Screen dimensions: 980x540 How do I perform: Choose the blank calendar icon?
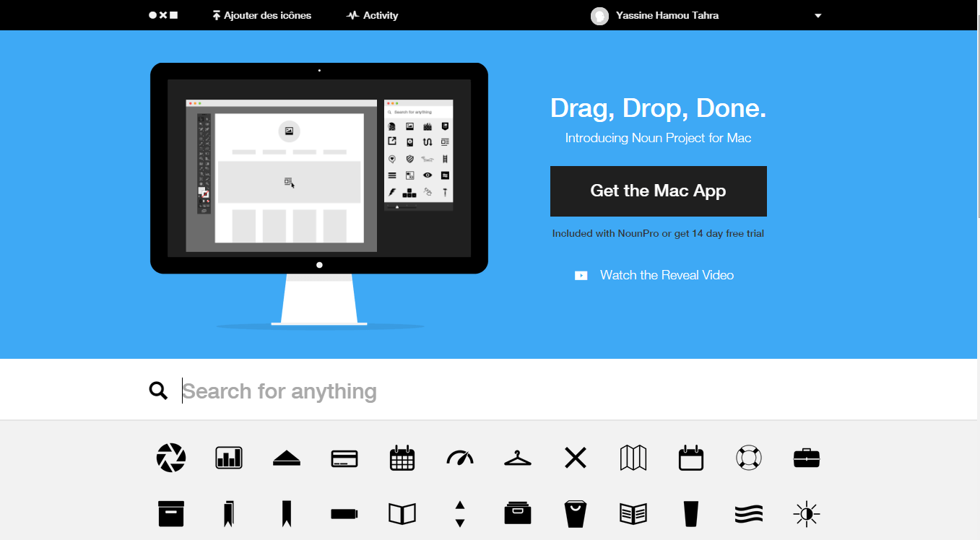[691, 458]
